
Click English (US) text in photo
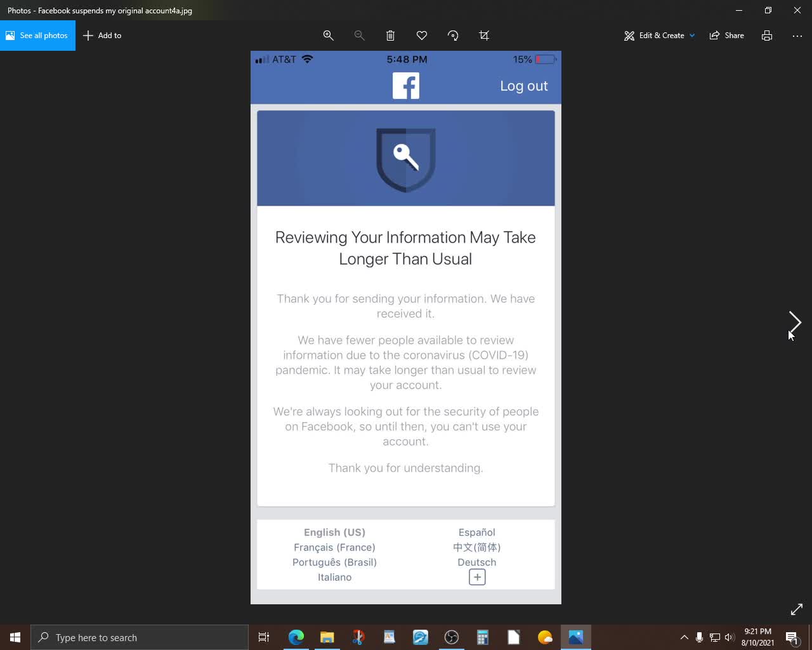(x=334, y=533)
